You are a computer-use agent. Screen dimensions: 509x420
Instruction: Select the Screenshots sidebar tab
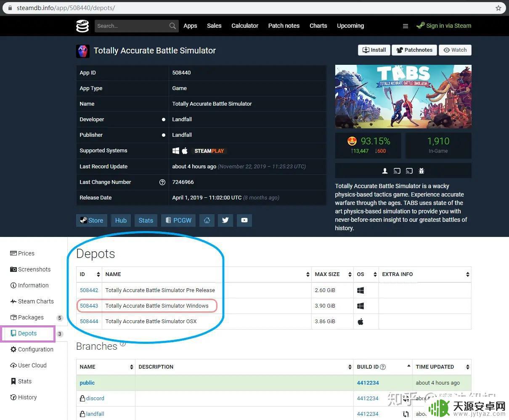click(30, 269)
